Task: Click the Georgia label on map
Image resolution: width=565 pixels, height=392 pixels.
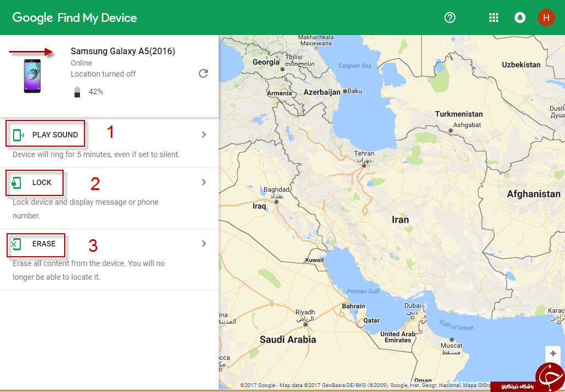Action: 266,62
